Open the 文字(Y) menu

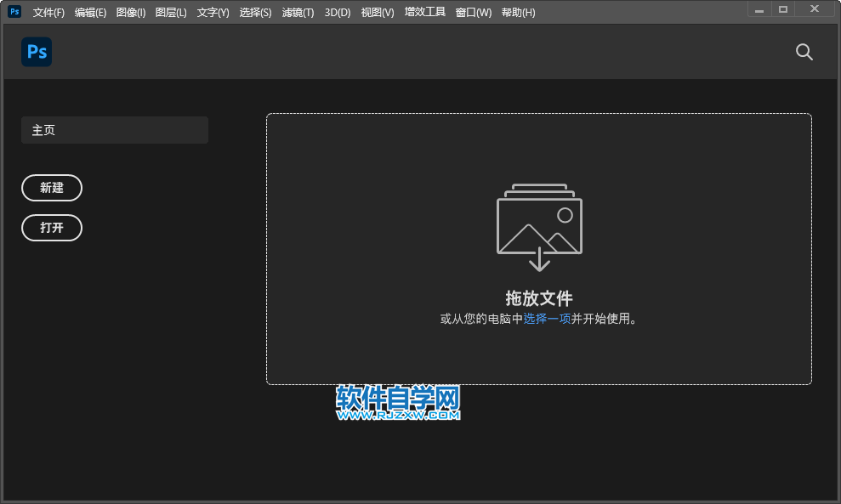click(213, 13)
